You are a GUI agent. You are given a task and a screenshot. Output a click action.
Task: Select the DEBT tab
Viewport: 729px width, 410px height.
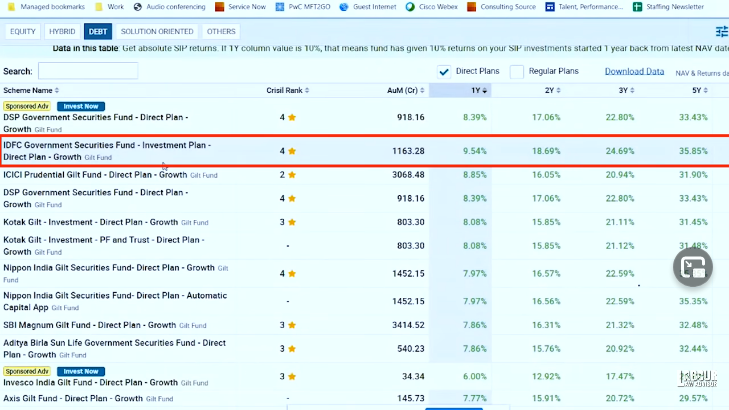coord(98,31)
